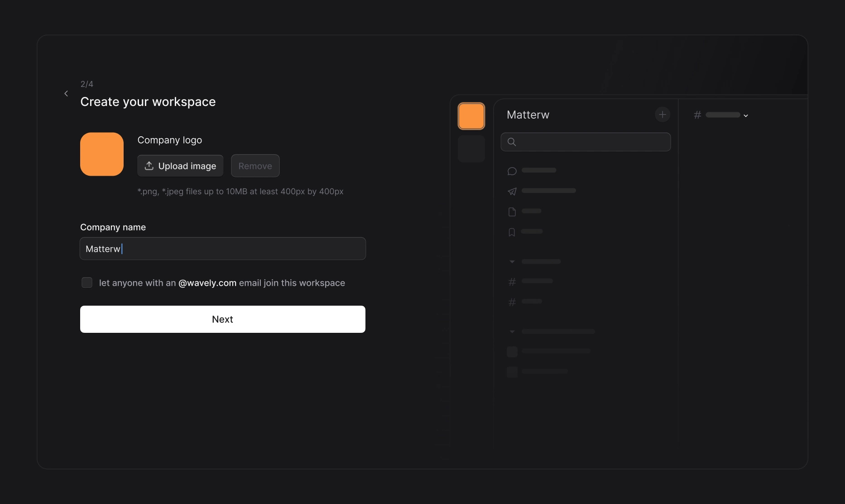Click the Remove button next to Upload image
The image size is (845, 504).
pyautogui.click(x=255, y=166)
